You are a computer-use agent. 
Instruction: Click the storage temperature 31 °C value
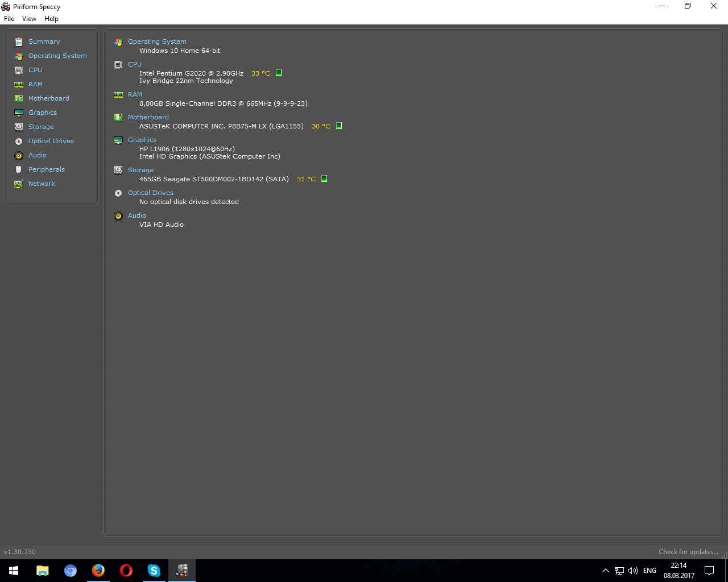(307, 179)
